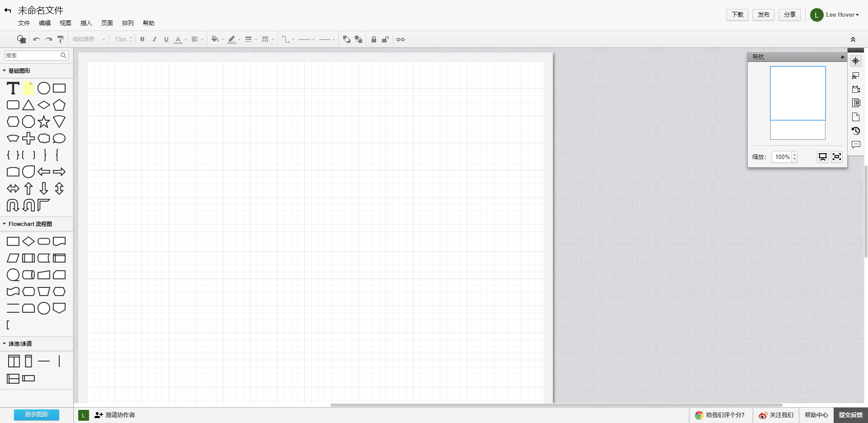
Task: Click the insert hyperlink icon
Action: [401, 39]
